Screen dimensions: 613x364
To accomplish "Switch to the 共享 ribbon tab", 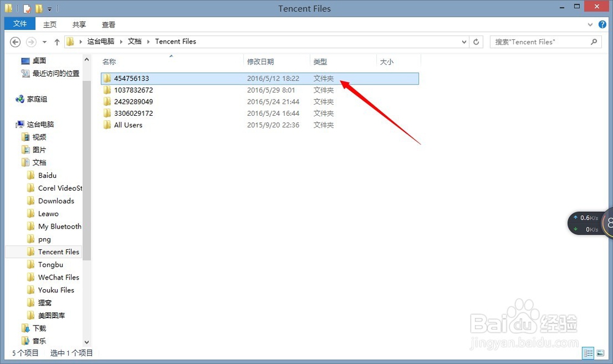I will tap(79, 25).
